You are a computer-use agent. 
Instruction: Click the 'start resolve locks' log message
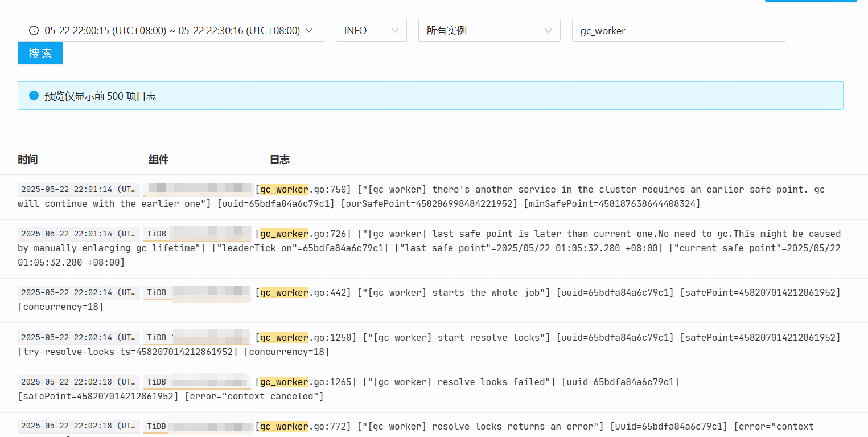pos(493,338)
